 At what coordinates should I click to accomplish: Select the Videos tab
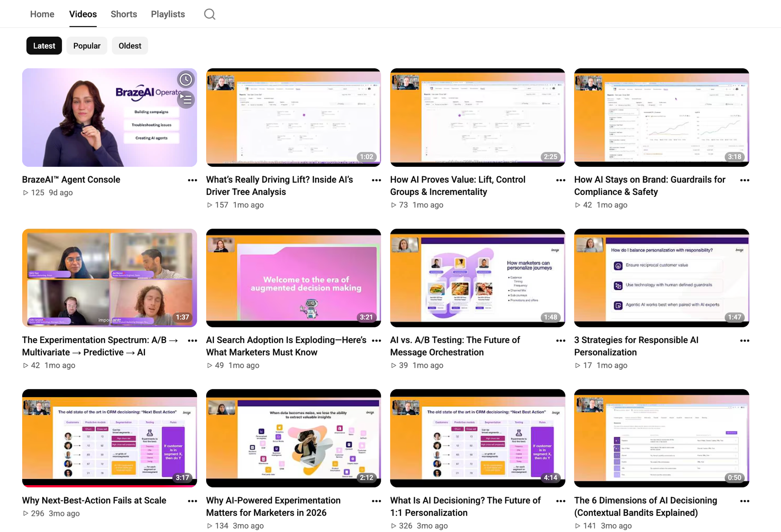[x=83, y=14]
